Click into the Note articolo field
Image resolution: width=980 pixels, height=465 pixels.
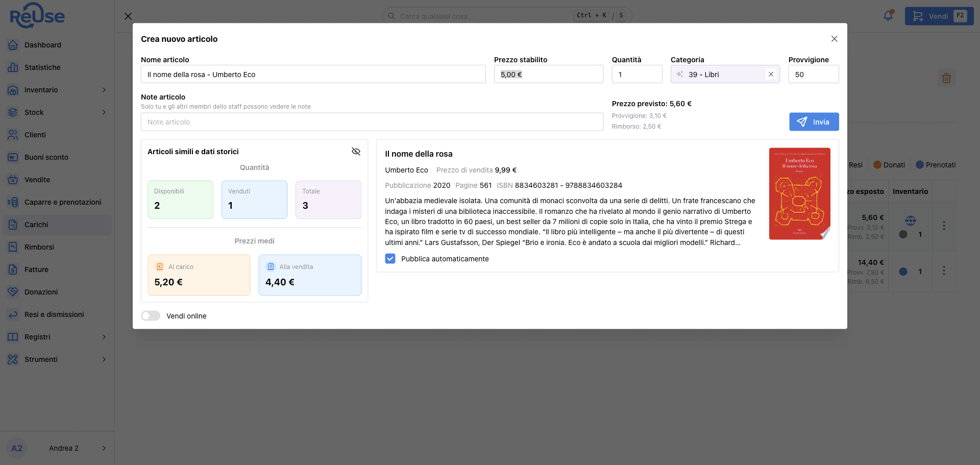[x=372, y=122]
